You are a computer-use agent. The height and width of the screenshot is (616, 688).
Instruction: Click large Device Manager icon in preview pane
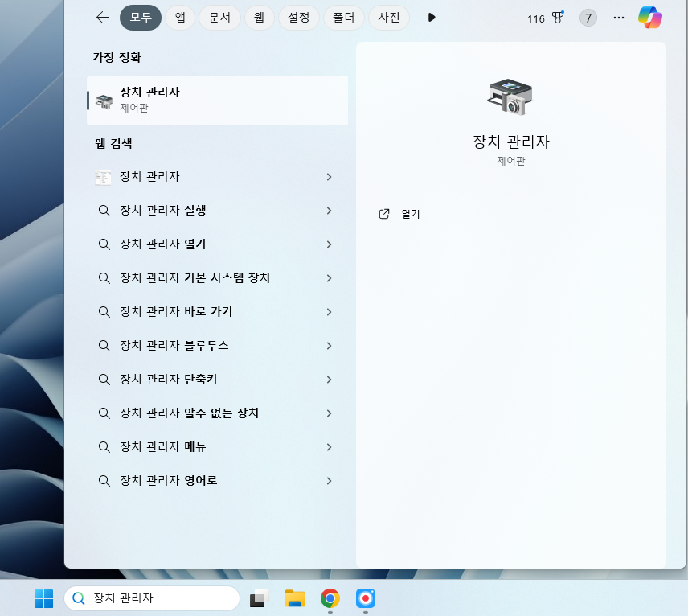(510, 97)
